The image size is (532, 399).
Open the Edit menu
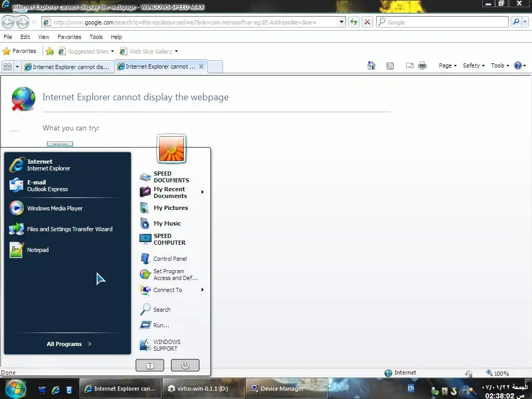pyautogui.click(x=25, y=37)
